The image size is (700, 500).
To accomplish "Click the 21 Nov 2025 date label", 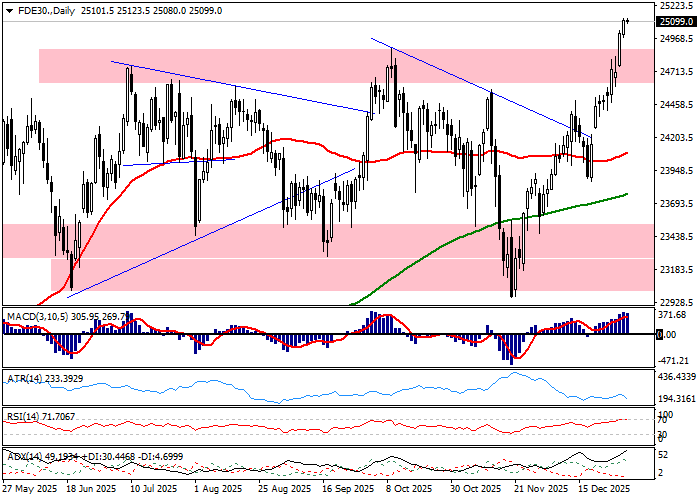I will (x=535, y=490).
